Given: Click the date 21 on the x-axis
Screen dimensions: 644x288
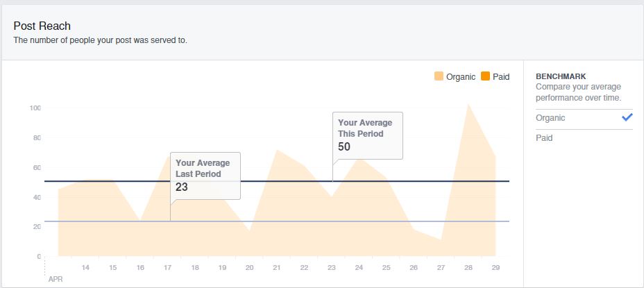Looking at the screenshot, I should [x=277, y=267].
